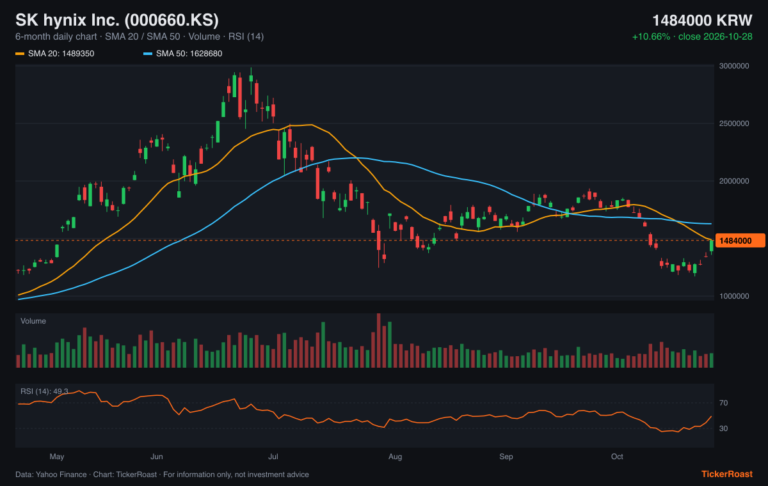Click the May x-axis label
Viewport: 768px width, 486px height.
57,457
